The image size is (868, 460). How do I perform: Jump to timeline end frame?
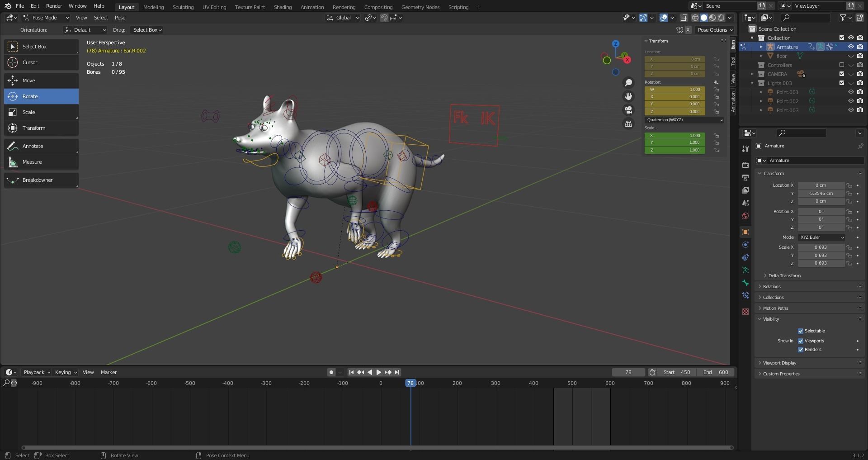pos(397,372)
